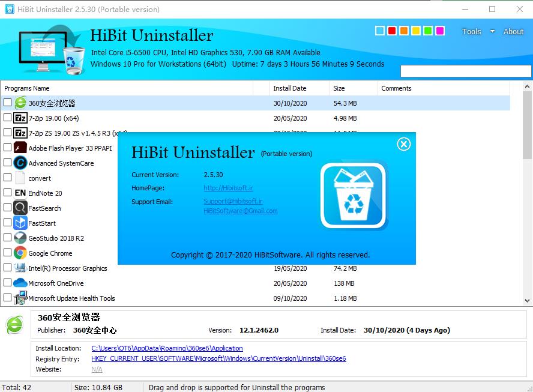Choose the yellow theme color
This screenshot has height=392, width=533.
(416, 31)
